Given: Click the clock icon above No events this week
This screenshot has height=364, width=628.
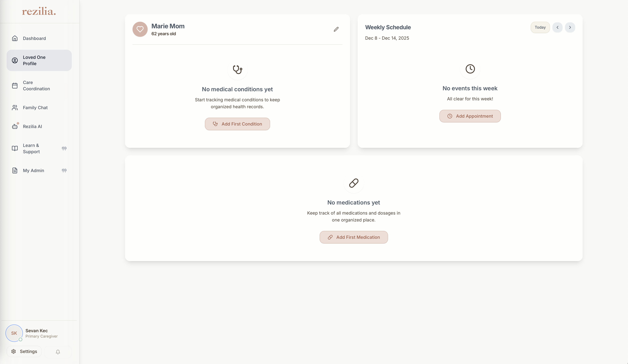Looking at the screenshot, I should [x=470, y=69].
